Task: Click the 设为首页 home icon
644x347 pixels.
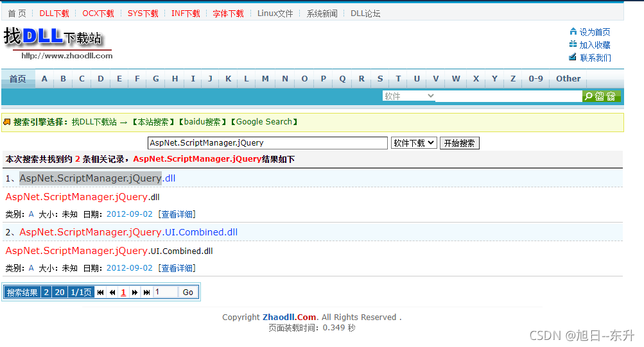Action: coord(573,31)
